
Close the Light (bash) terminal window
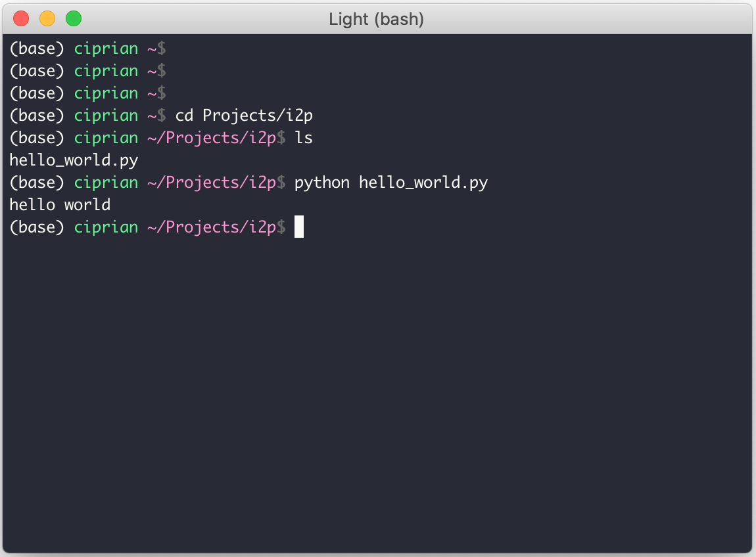21,19
